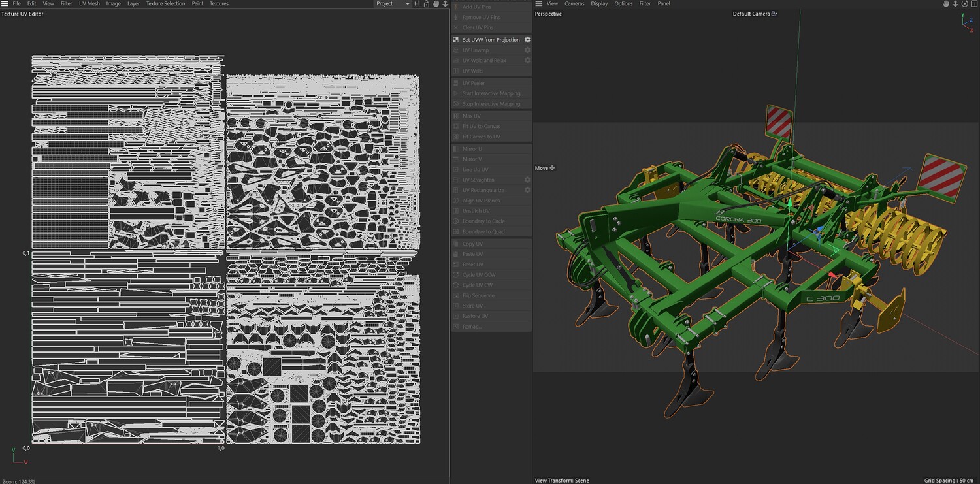Open the UV Mesh menu
This screenshot has width=980, height=484.
click(90, 3)
